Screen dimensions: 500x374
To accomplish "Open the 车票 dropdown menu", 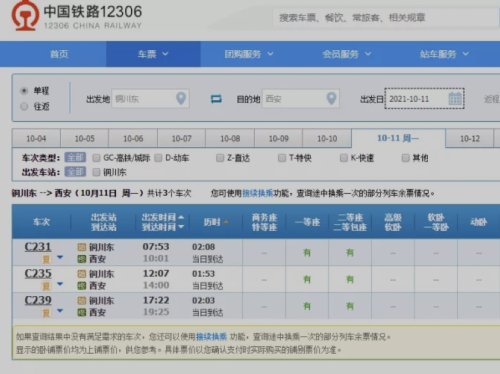I will tap(153, 54).
